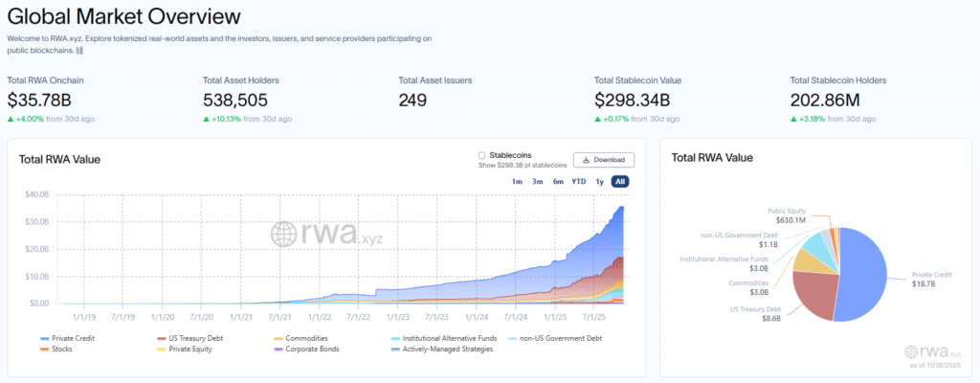Toggle Actively-Managed Strategies legend marker
The height and width of the screenshot is (383, 980).
pyautogui.click(x=394, y=349)
